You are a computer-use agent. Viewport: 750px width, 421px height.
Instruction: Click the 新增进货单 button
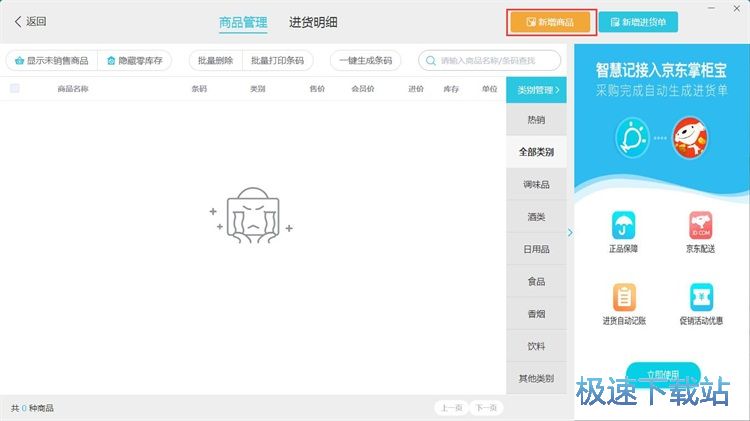click(638, 22)
